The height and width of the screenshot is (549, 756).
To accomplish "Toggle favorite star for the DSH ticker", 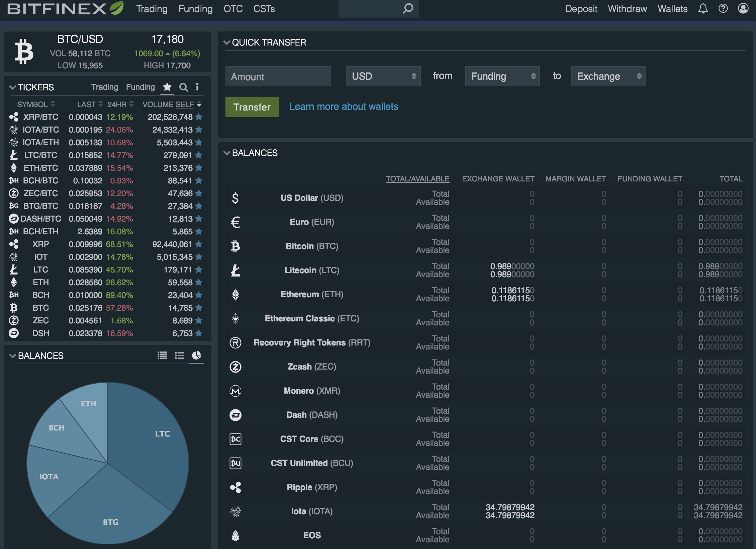I will pos(199,333).
